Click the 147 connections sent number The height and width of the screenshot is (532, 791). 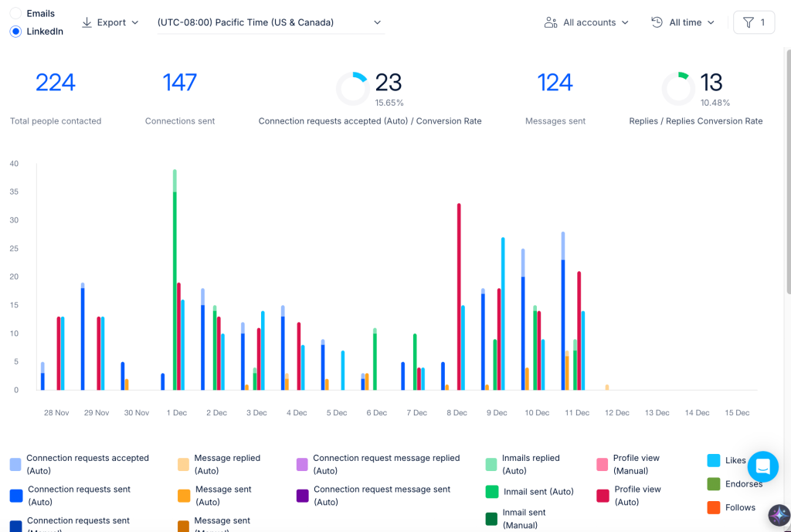click(x=179, y=83)
